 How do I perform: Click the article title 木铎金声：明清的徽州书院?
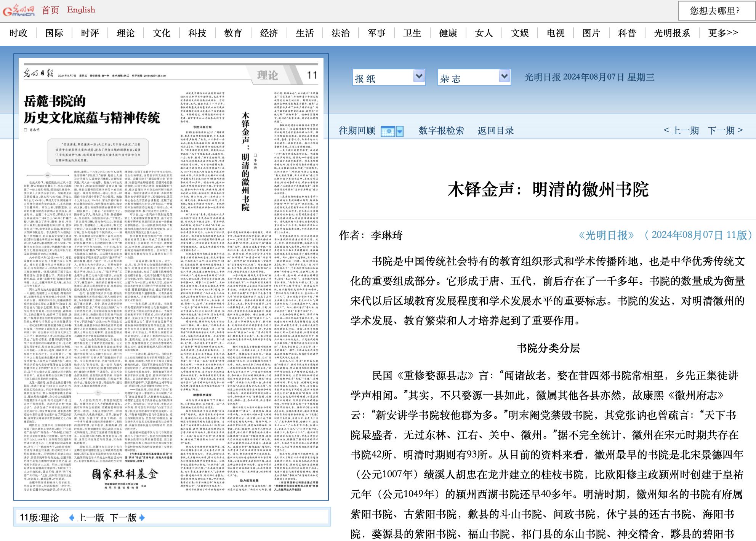click(548, 189)
